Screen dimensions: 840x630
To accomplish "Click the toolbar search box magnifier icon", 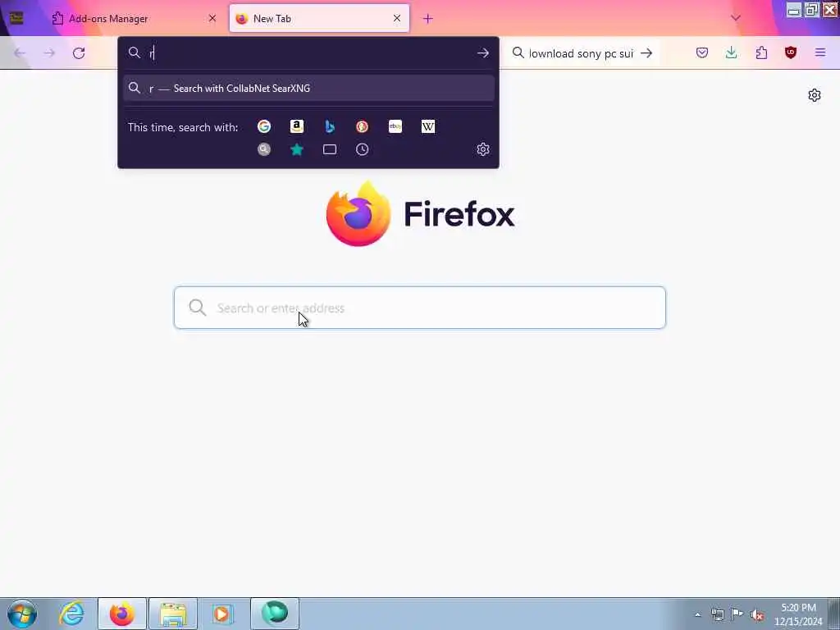I will tap(518, 52).
